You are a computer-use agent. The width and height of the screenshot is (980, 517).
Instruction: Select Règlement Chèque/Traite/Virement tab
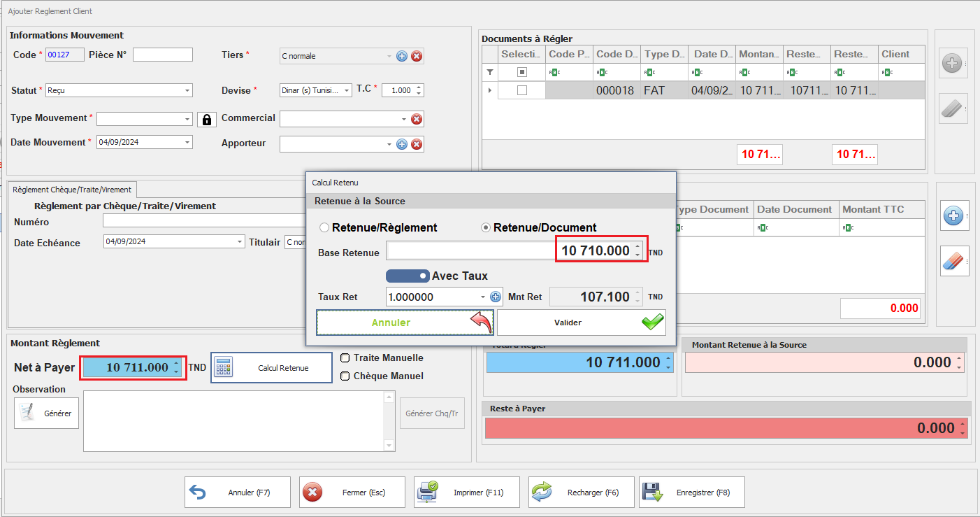(x=73, y=189)
